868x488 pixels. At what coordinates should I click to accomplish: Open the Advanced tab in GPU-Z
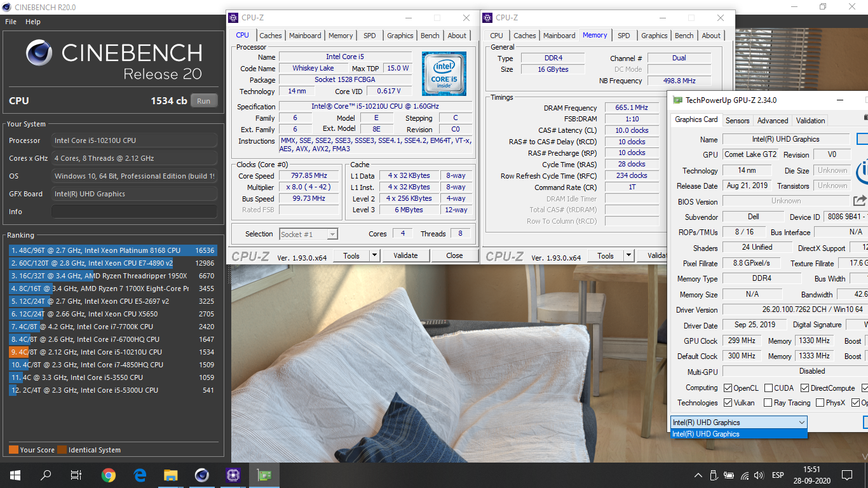tap(773, 120)
